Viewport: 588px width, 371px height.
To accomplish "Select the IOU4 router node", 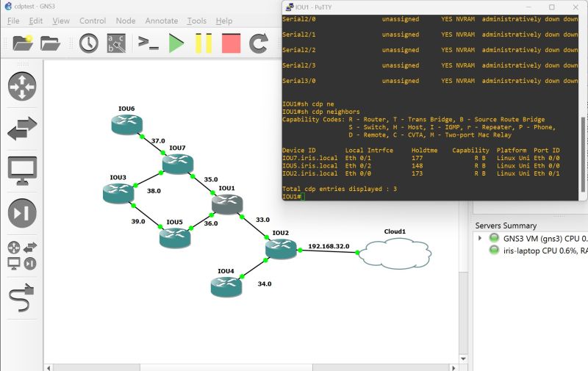I will pos(226,287).
